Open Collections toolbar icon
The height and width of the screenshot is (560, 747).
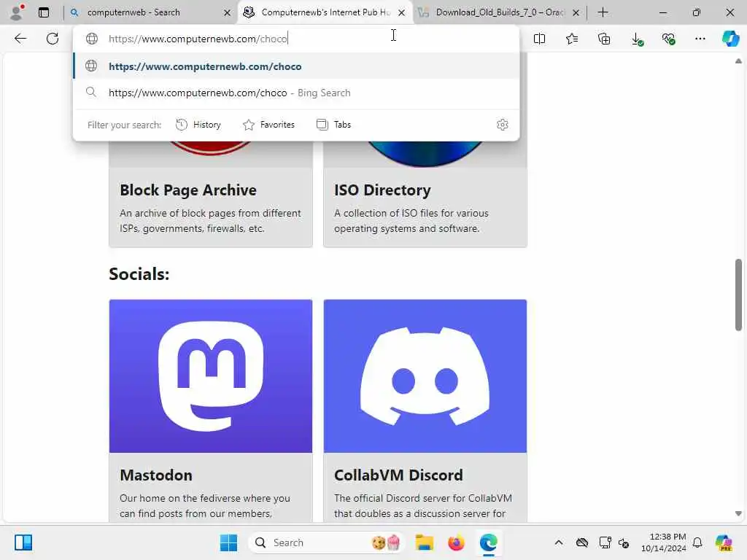pyautogui.click(x=604, y=39)
